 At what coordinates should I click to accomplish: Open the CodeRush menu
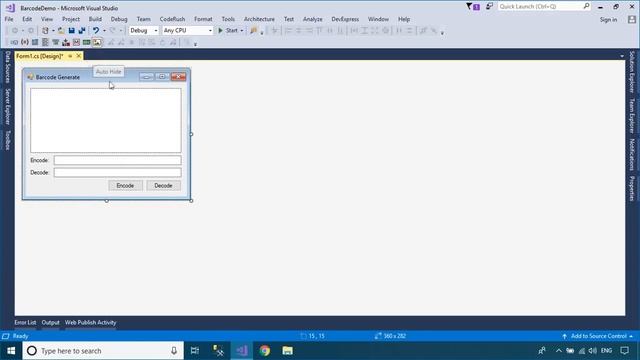172,19
